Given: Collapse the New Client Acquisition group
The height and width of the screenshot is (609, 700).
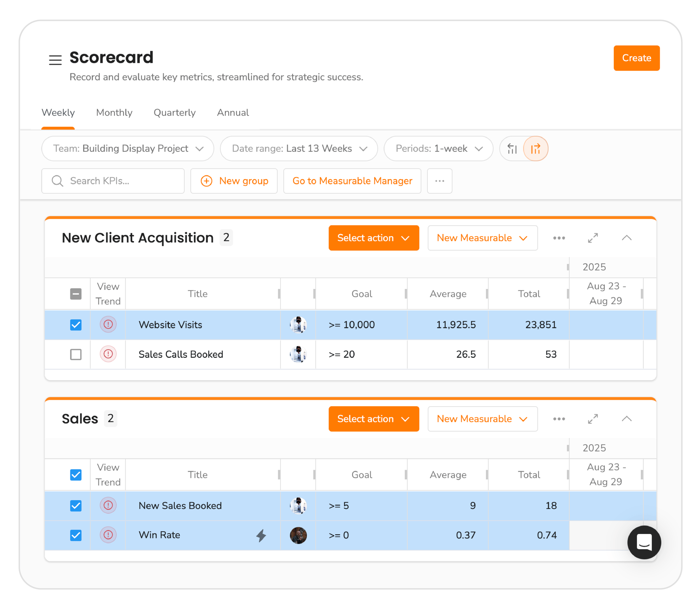Looking at the screenshot, I should (x=627, y=238).
